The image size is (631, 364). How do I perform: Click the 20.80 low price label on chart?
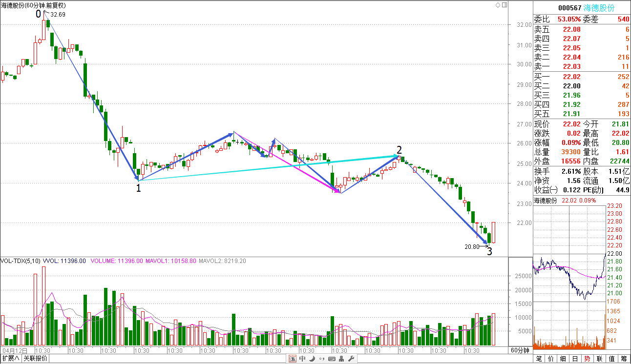click(x=472, y=247)
